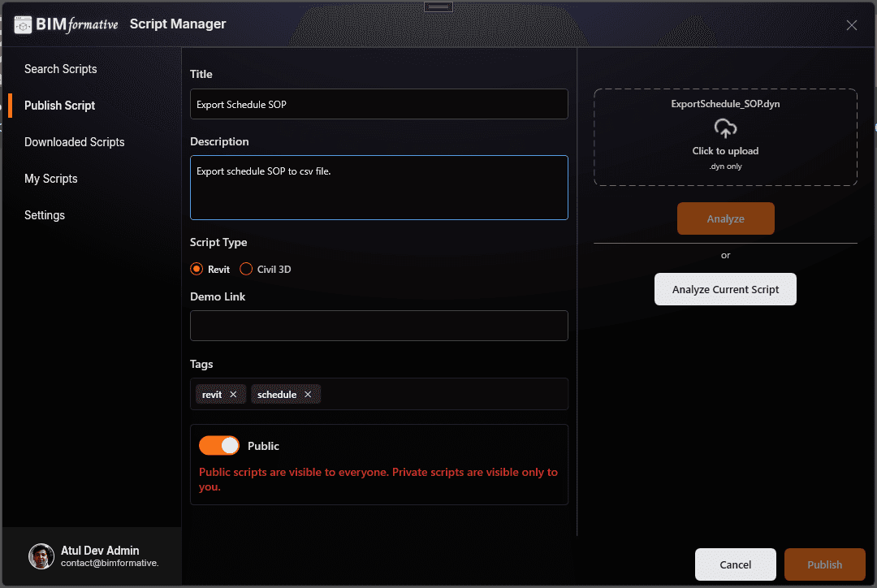Remove the revit tag
Image resolution: width=877 pixels, height=588 pixels.
234,394
